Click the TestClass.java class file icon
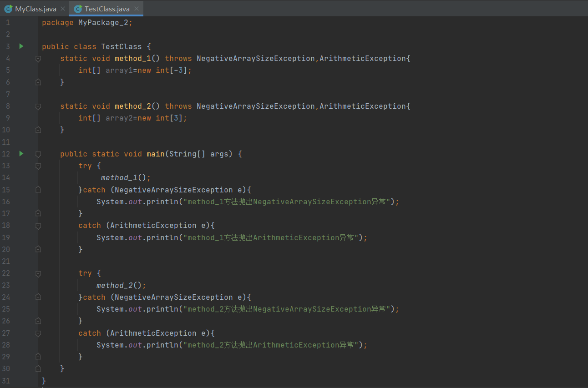588x388 pixels. pos(78,9)
